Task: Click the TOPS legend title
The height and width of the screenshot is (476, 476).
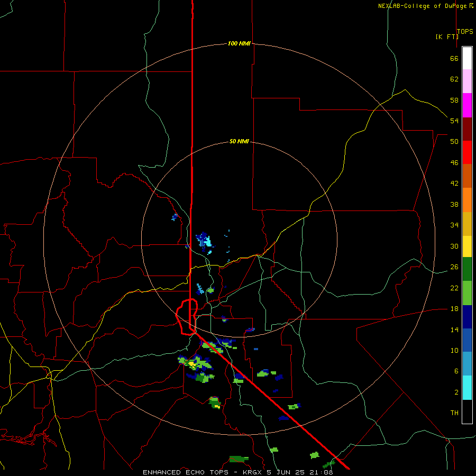Action: (465, 31)
